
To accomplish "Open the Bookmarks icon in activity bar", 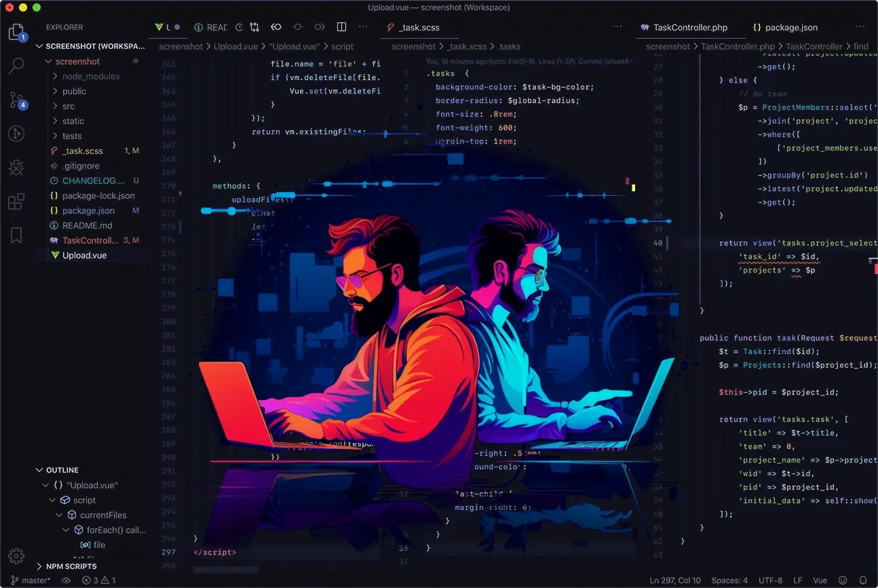I will pyautogui.click(x=16, y=235).
